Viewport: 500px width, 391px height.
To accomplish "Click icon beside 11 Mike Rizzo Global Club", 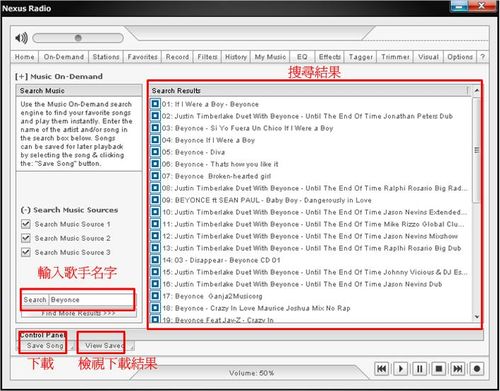I will tap(155, 224).
